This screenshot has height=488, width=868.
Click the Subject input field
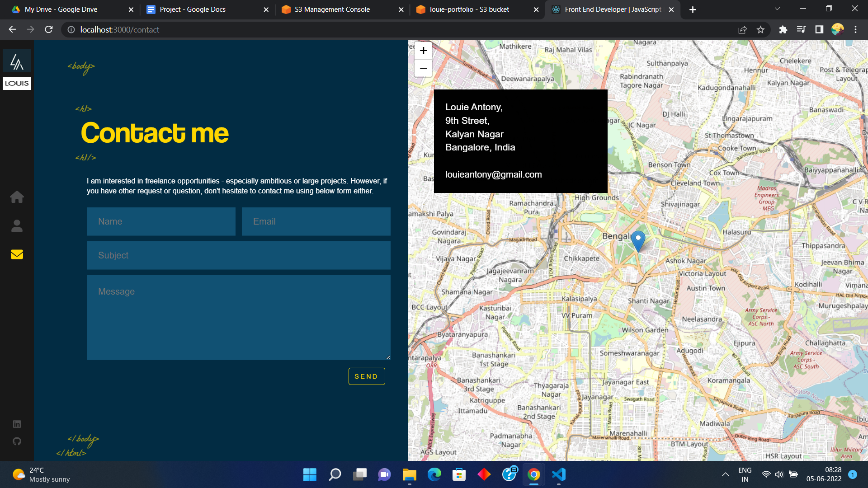238,255
